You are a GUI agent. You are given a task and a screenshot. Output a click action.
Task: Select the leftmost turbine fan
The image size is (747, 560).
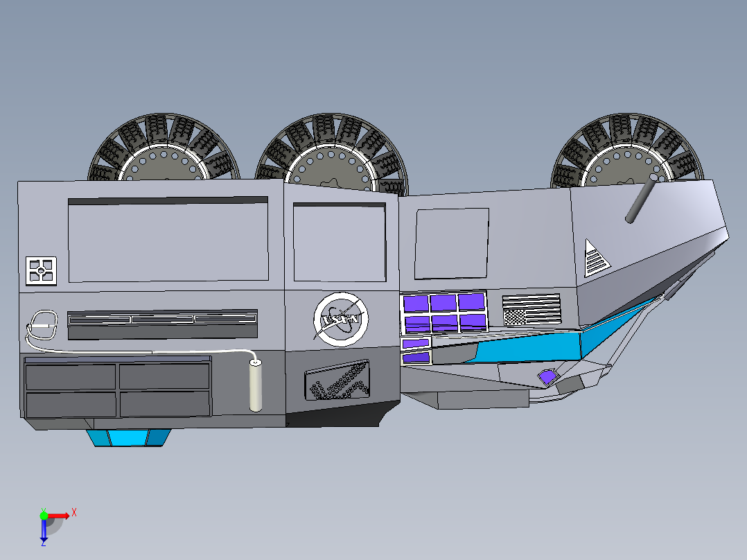[x=164, y=147]
